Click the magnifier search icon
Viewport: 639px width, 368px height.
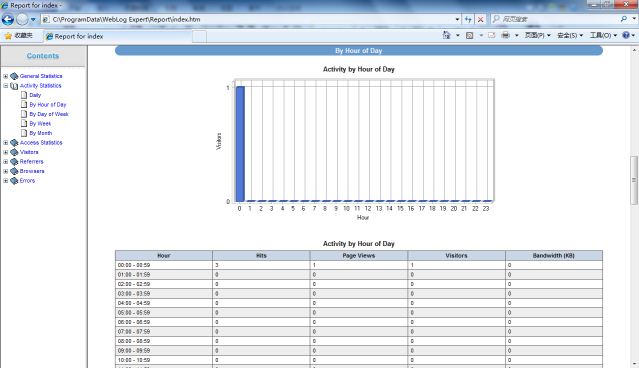[624, 19]
